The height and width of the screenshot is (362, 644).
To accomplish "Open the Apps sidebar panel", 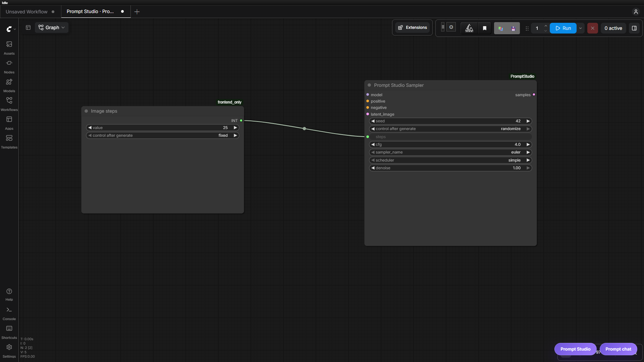I will (9, 123).
